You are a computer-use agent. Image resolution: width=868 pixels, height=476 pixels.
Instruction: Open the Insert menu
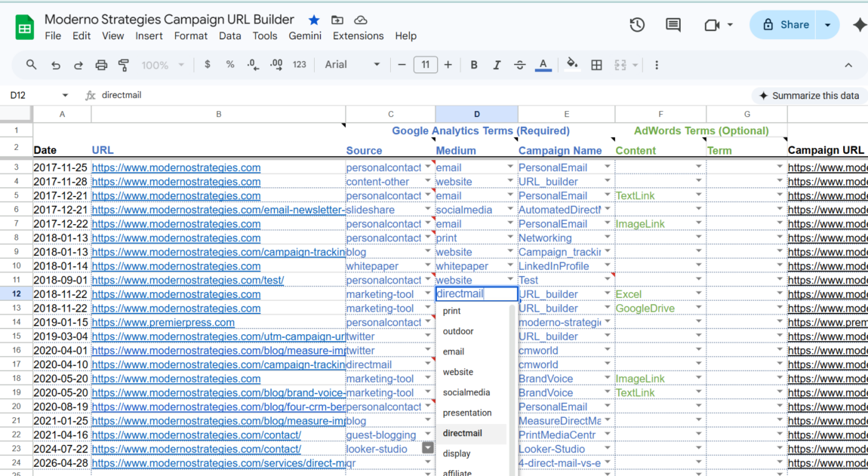tap(149, 36)
